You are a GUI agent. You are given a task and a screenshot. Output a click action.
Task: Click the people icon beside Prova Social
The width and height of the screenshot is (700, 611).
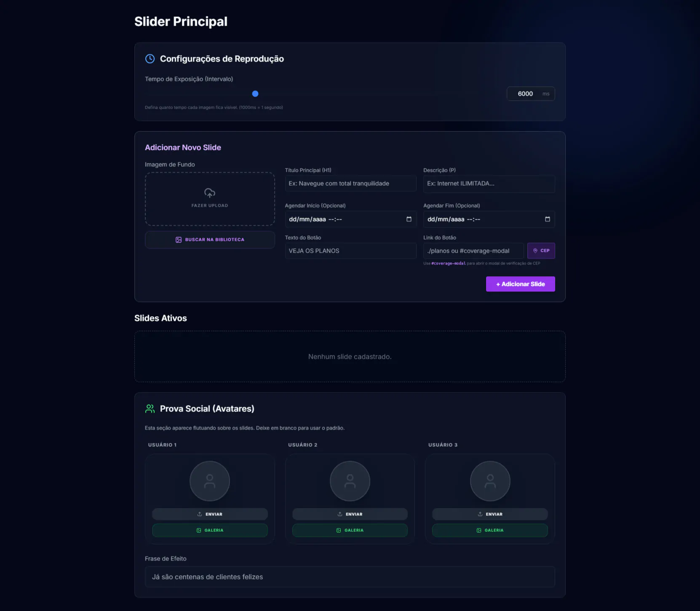click(150, 408)
